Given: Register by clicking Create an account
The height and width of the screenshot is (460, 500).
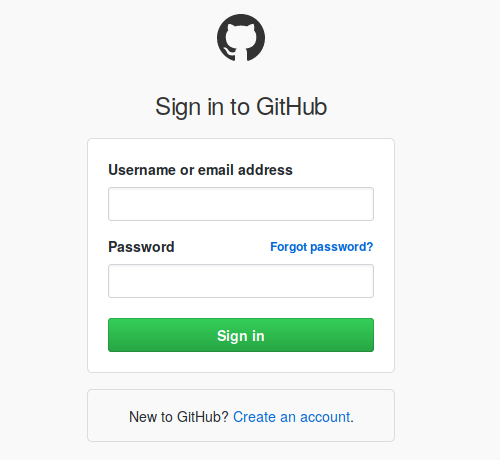Looking at the screenshot, I should coord(292,417).
